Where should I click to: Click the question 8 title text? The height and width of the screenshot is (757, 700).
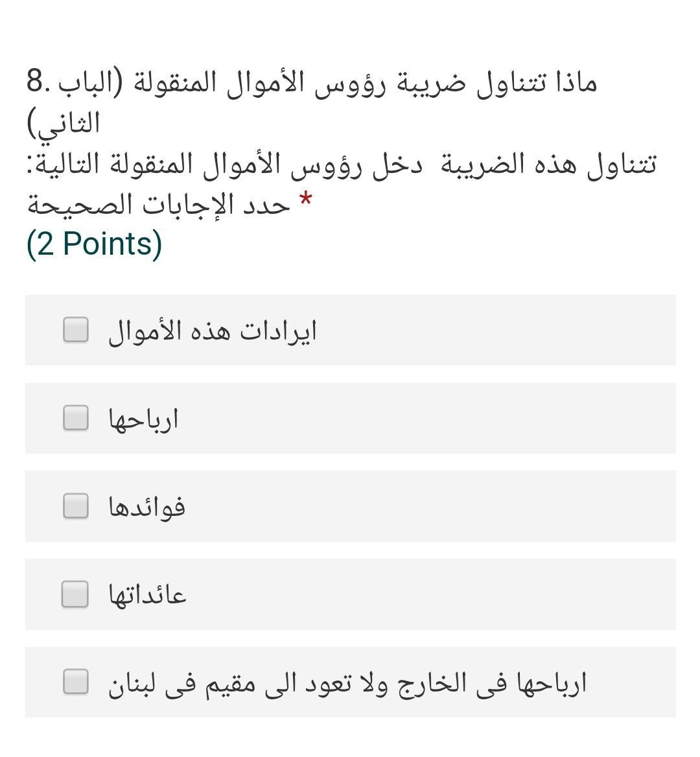click(314, 81)
